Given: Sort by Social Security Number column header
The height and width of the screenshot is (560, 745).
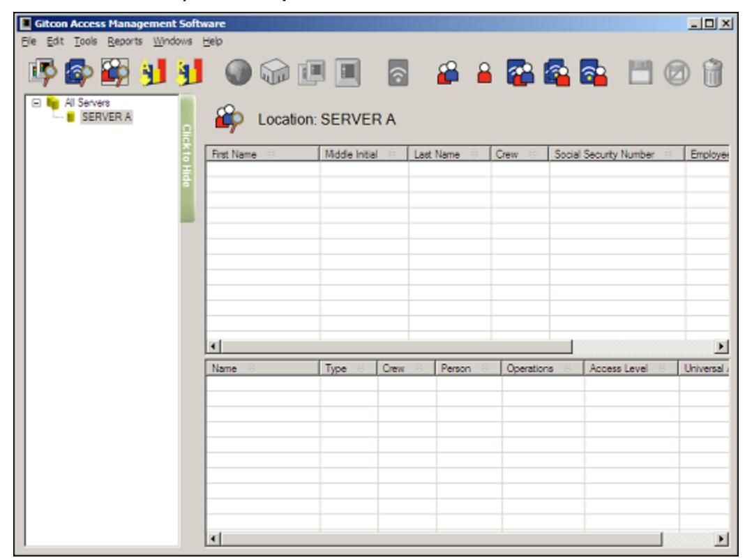Looking at the screenshot, I should 617,154.
